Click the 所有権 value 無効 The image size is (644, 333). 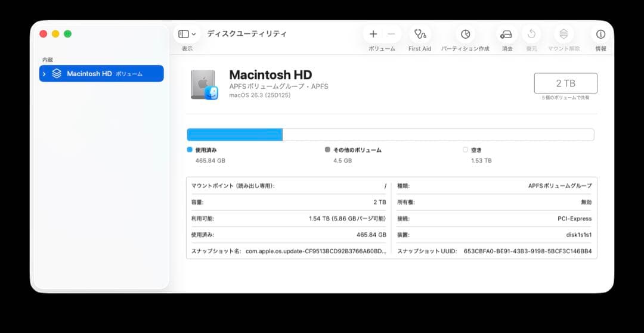586,202
